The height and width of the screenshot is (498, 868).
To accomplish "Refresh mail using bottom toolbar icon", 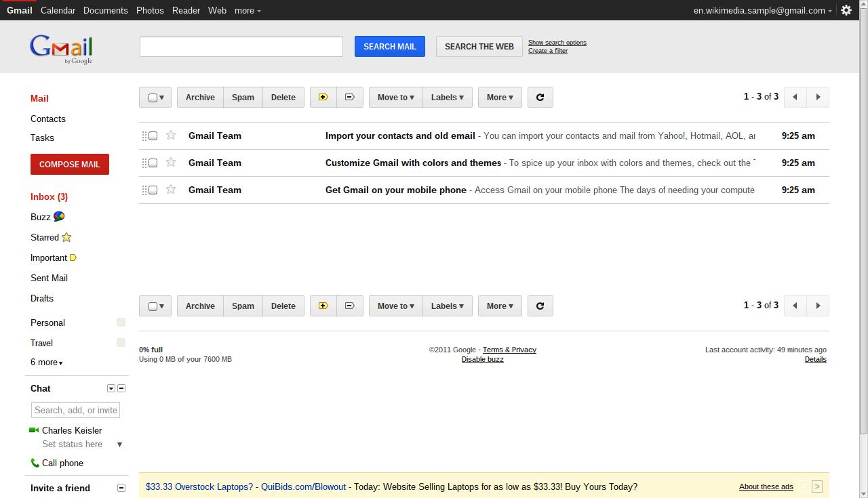I will click(540, 306).
